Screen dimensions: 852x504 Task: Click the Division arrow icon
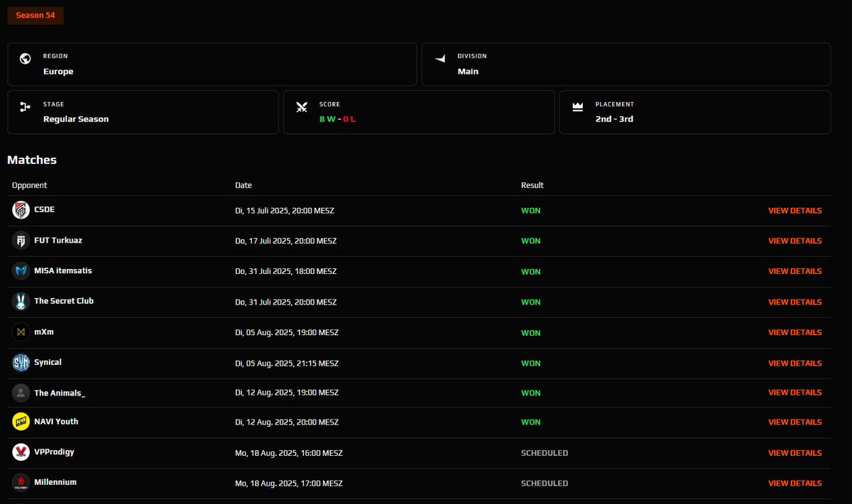click(x=440, y=59)
